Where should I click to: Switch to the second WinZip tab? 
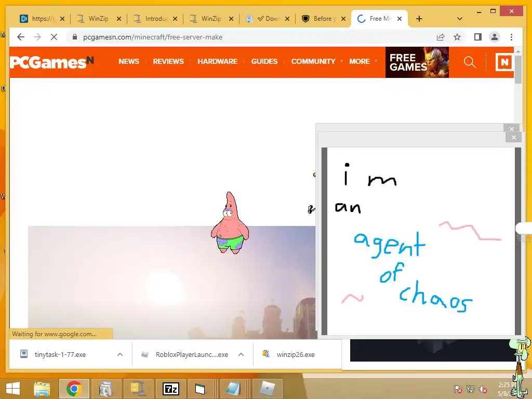click(x=211, y=19)
